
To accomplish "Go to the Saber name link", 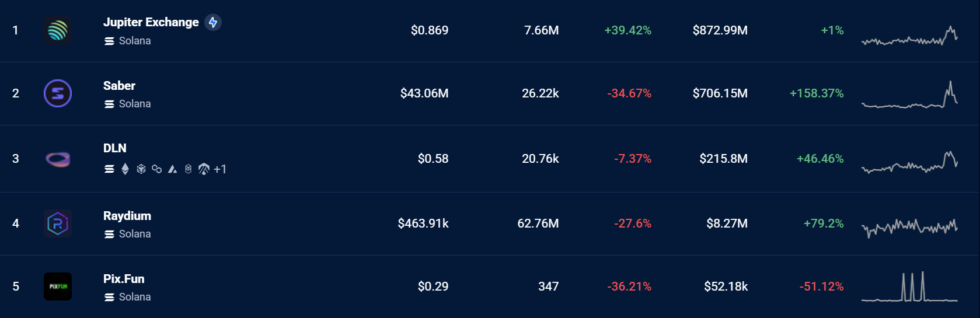I will (119, 86).
